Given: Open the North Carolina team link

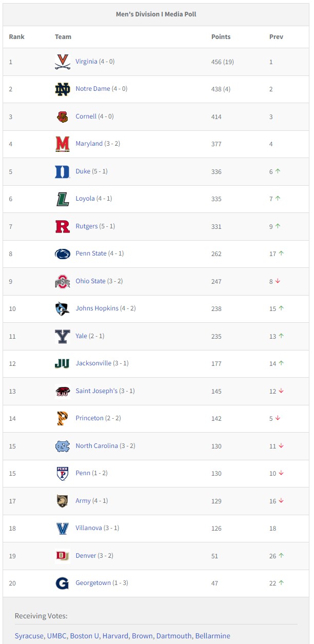Looking at the screenshot, I should [96, 446].
